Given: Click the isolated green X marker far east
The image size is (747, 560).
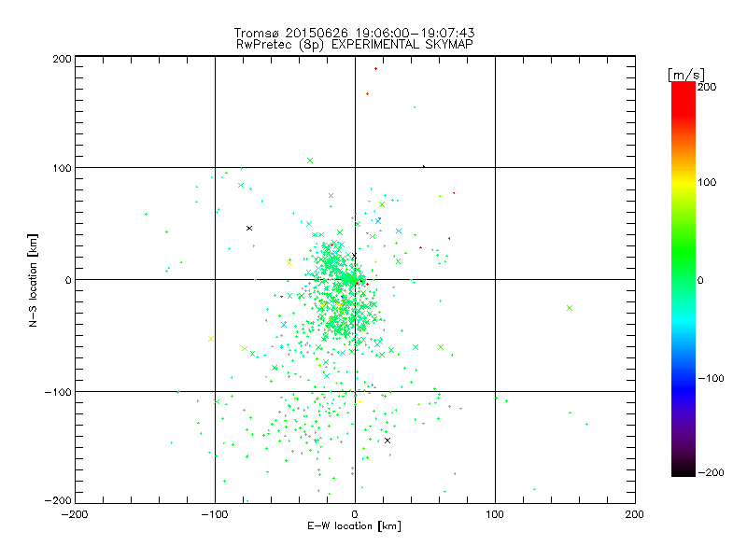Looking at the screenshot, I should (x=570, y=308).
